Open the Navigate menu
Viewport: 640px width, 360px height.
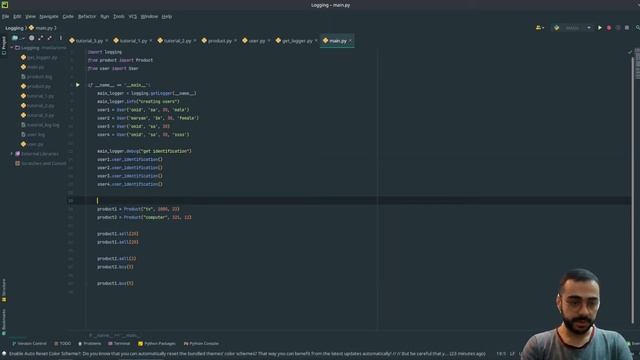[x=49, y=16]
